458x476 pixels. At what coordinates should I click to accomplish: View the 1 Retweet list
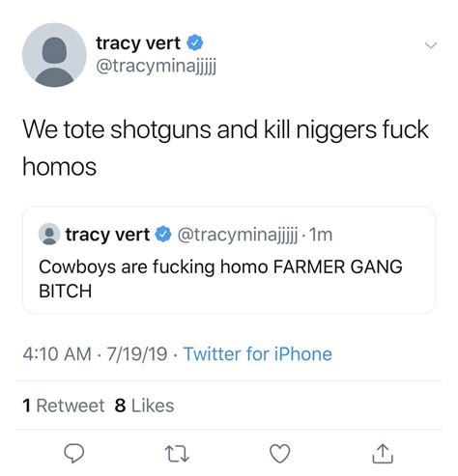64,406
